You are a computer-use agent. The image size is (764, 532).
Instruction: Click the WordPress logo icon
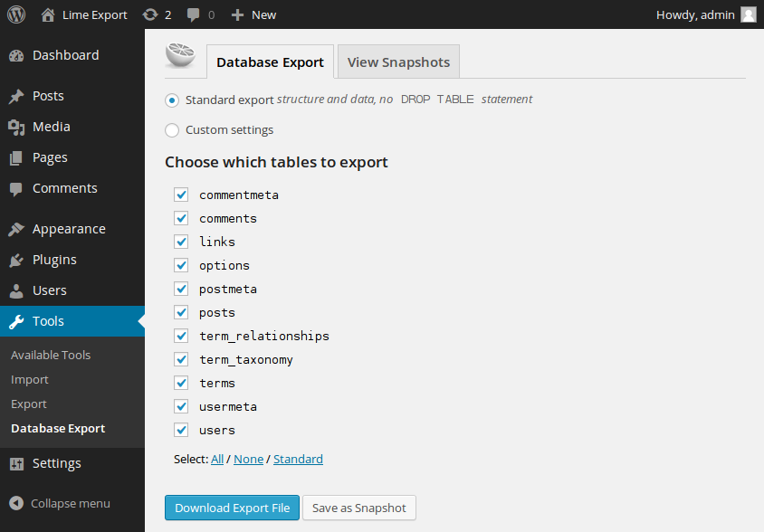pos(16,14)
